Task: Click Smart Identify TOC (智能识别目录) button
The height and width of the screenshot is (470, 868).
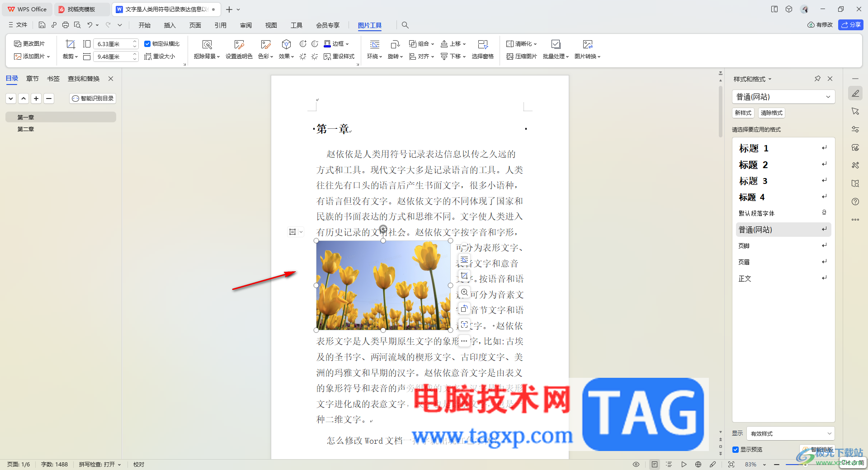Action: [93, 99]
